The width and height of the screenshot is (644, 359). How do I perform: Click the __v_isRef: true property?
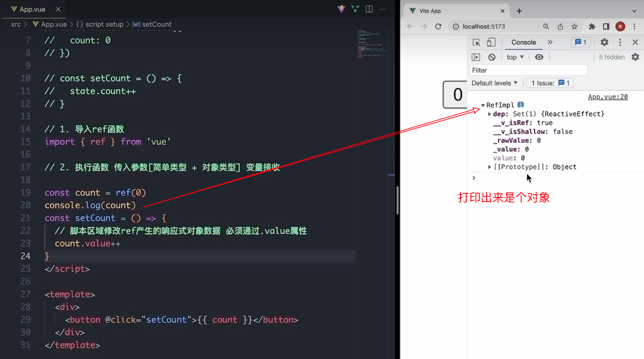523,123
